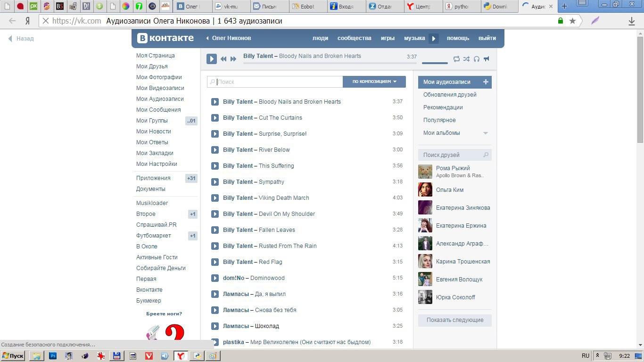Toggle shuffle mode in audio player

(466, 59)
